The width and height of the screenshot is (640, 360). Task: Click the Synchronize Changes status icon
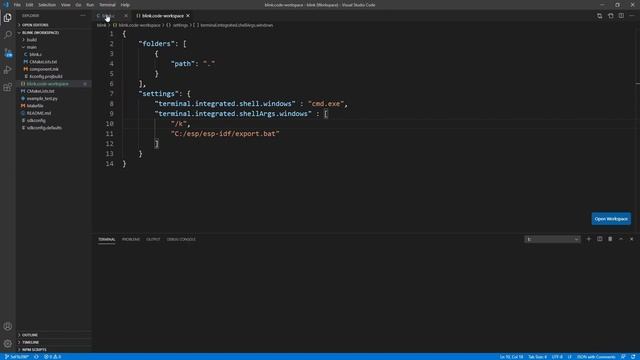tap(36, 357)
